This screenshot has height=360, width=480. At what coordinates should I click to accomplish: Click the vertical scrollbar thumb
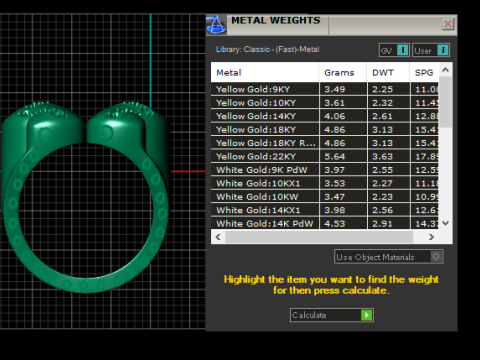pyautogui.click(x=445, y=102)
